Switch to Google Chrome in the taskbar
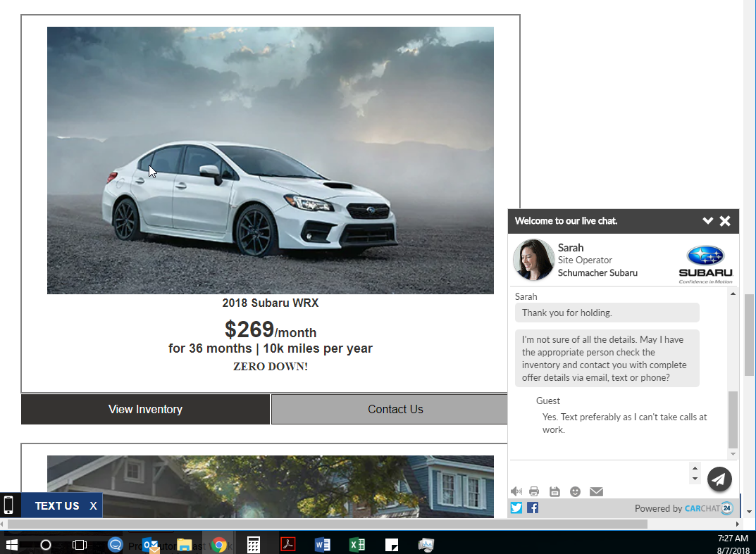The image size is (756, 554). pyautogui.click(x=219, y=546)
